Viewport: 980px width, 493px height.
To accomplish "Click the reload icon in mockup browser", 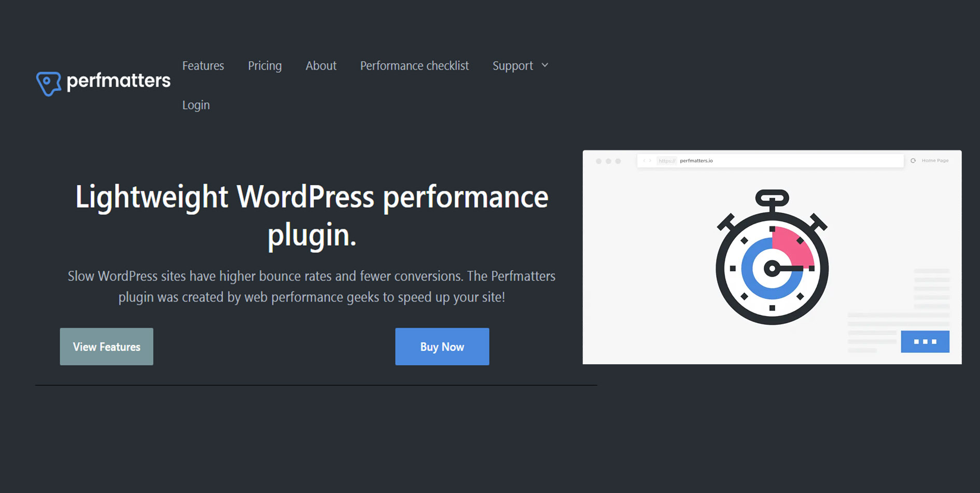I will click(913, 161).
